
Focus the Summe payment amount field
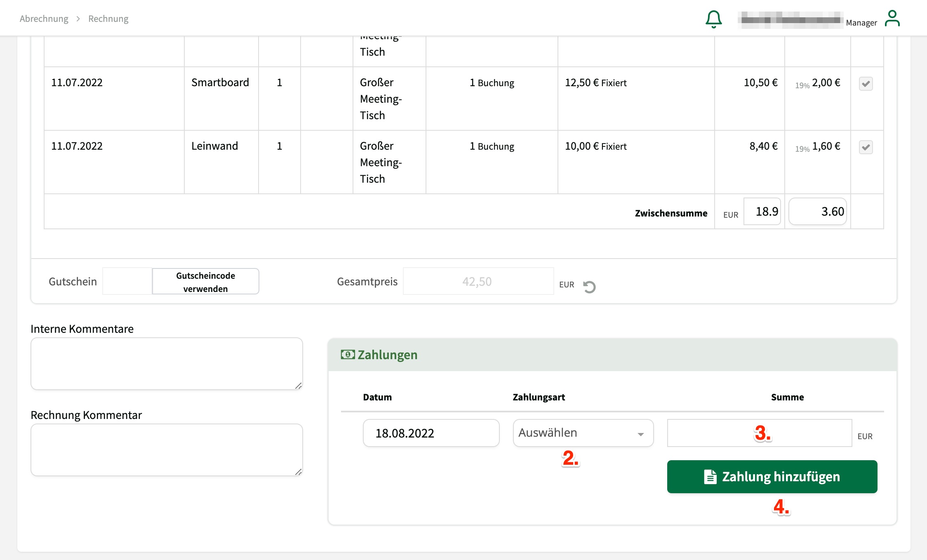[759, 433]
